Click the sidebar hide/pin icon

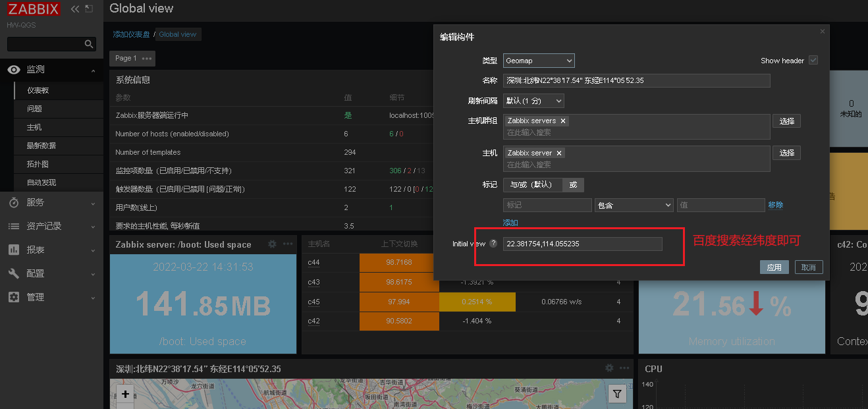[89, 9]
